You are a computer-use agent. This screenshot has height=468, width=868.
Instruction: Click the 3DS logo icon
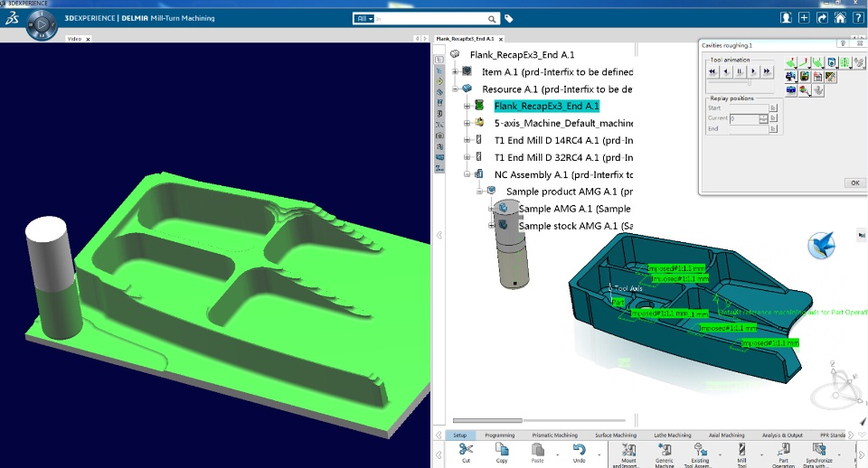pyautogui.click(x=12, y=18)
